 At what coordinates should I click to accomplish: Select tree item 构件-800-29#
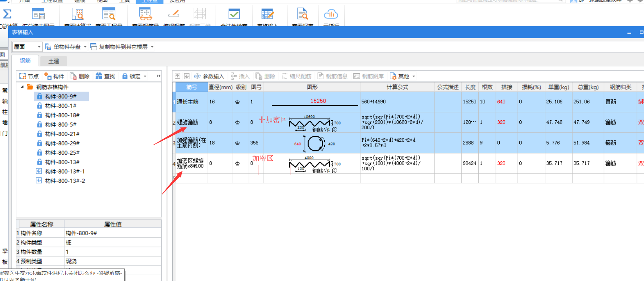point(62,143)
